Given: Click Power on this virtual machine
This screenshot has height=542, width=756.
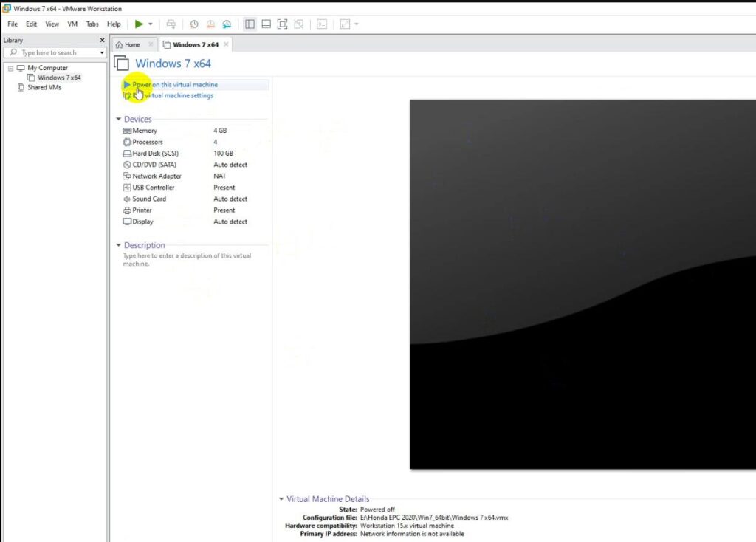Looking at the screenshot, I should [x=174, y=84].
